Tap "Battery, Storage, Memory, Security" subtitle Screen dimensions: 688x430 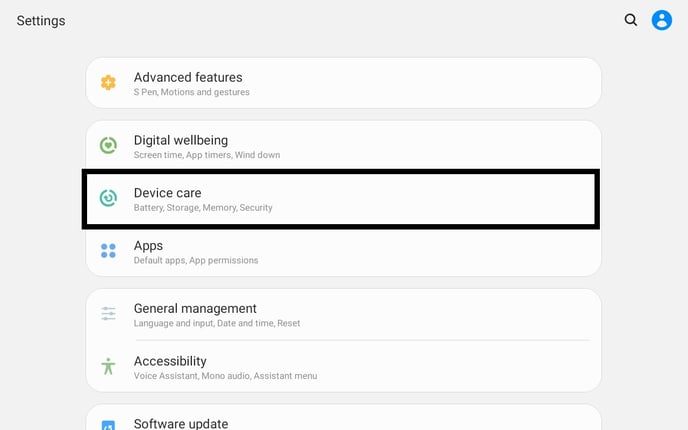203,208
